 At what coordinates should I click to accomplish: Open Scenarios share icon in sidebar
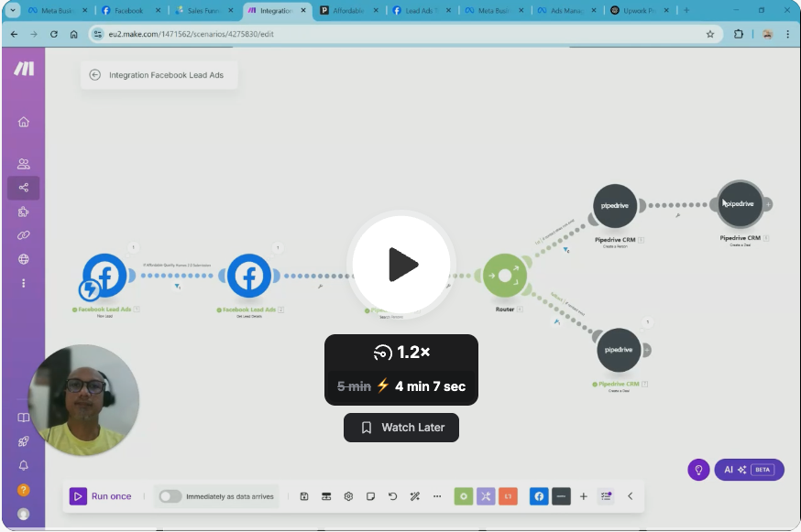(24, 188)
